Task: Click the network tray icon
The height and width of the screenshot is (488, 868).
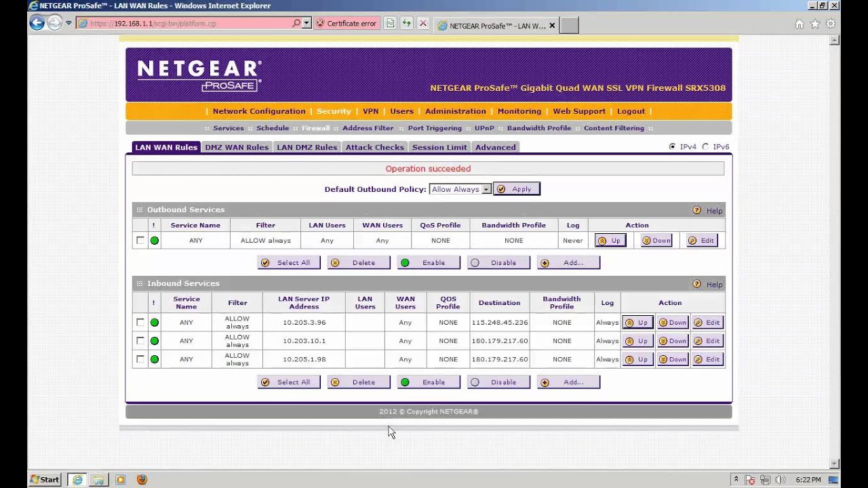Action: click(765, 480)
